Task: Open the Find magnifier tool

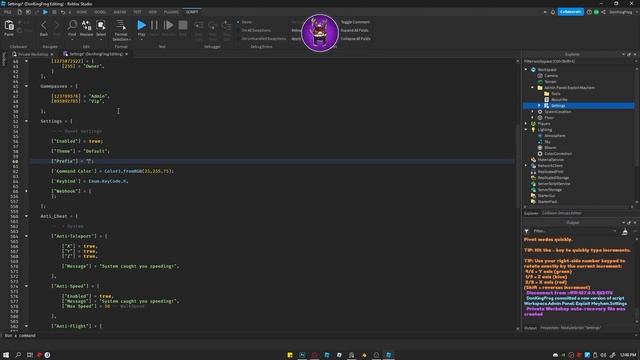Action: [72, 26]
